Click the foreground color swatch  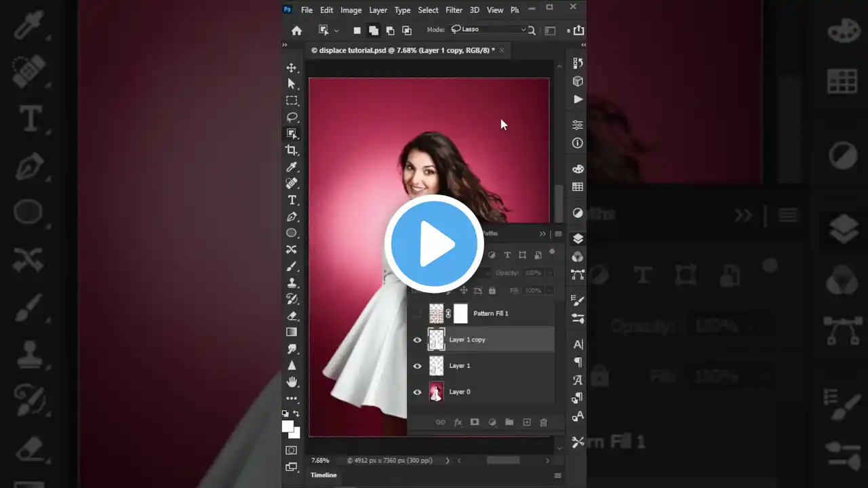click(288, 426)
